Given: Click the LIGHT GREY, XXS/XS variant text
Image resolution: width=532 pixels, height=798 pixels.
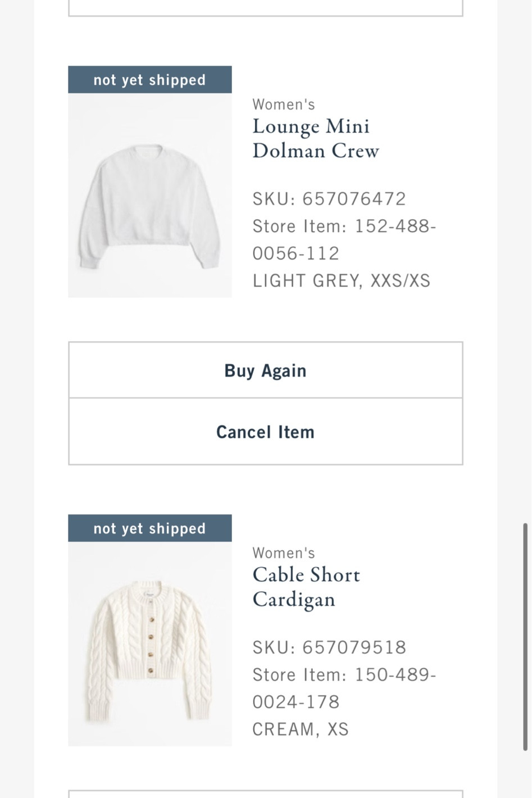Looking at the screenshot, I should 342,280.
